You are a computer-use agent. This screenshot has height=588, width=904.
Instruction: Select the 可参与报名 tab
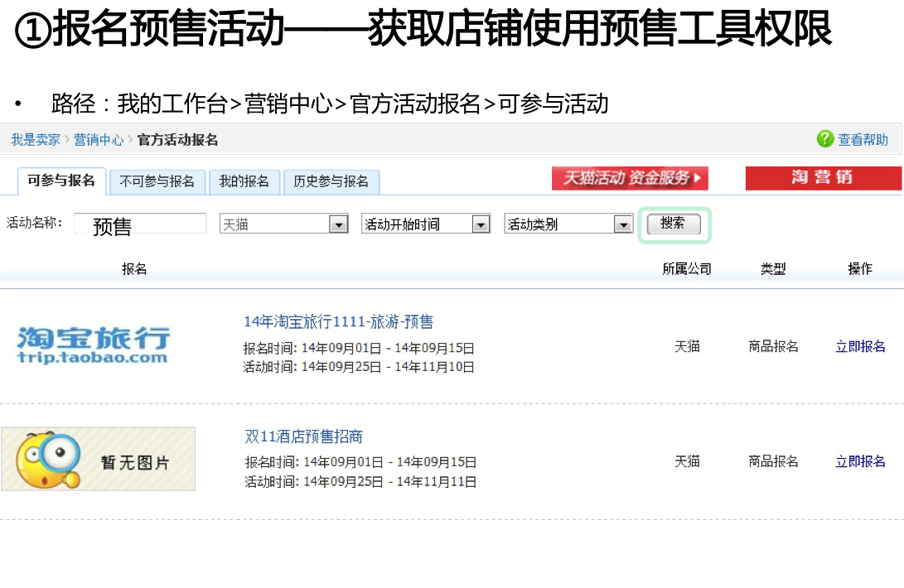[x=61, y=181]
